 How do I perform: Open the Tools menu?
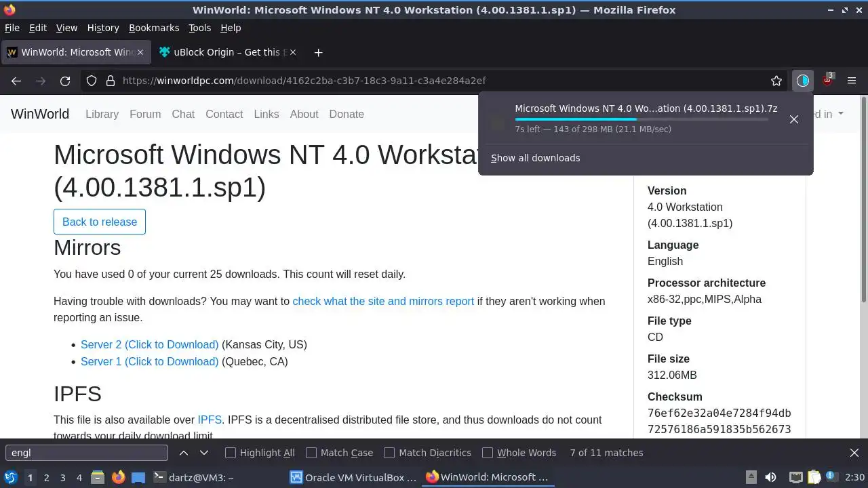(199, 28)
